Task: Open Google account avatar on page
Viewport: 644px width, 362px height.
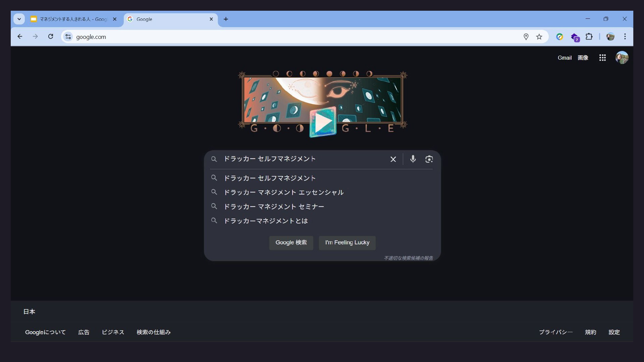Action: click(622, 58)
